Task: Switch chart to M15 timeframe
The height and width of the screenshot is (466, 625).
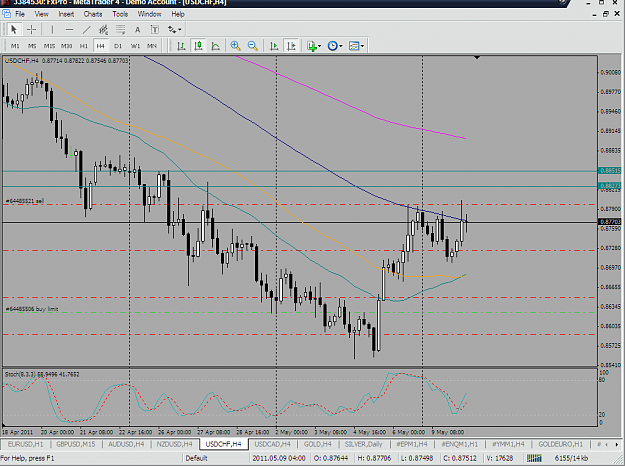Action: 49,46
